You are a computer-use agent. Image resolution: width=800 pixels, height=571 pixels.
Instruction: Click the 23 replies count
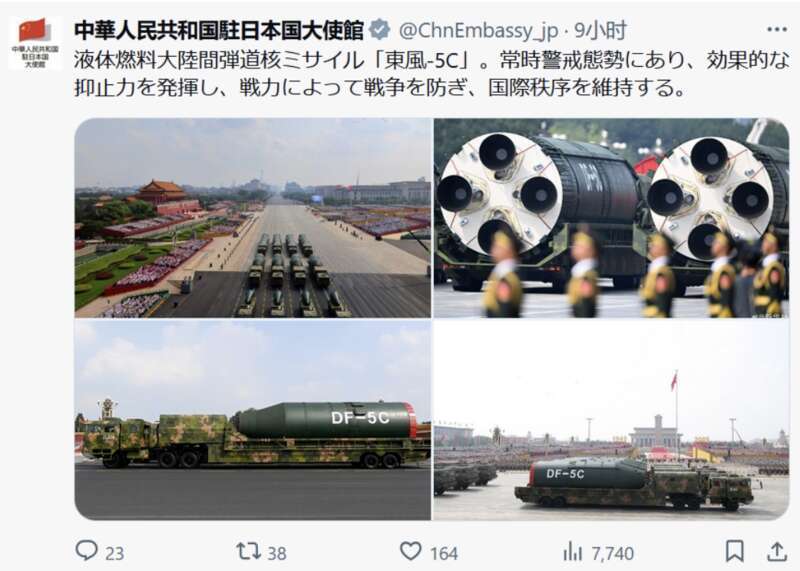click(115, 553)
